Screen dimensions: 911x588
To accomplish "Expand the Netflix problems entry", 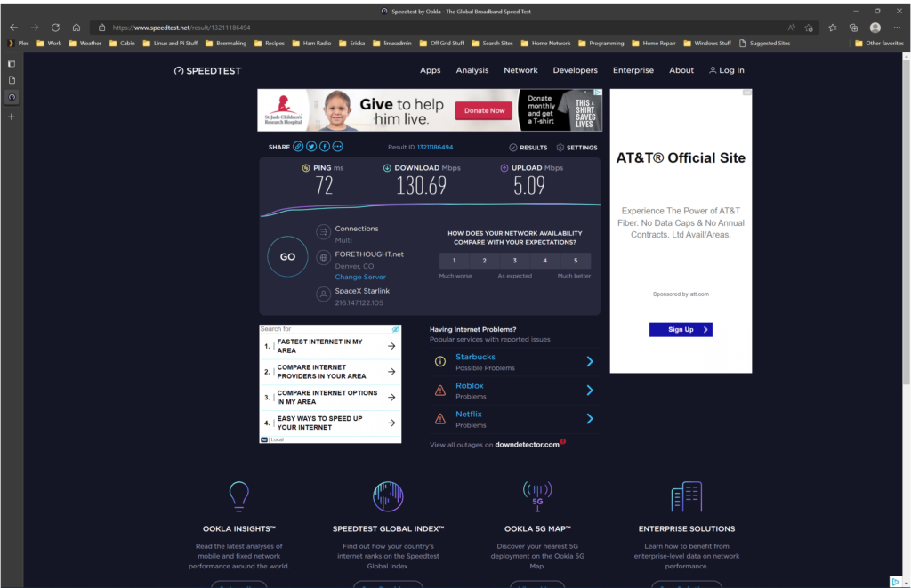I will [x=590, y=418].
